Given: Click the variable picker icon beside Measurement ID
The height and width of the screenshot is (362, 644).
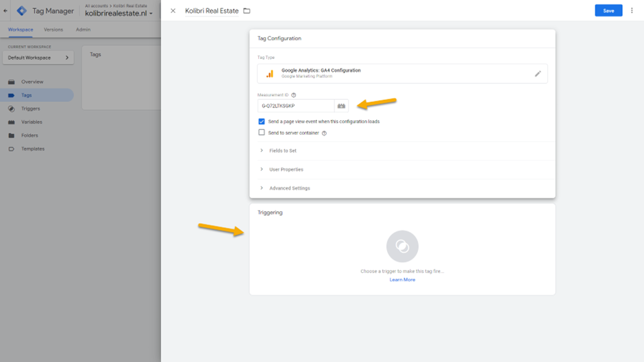Looking at the screenshot, I should click(341, 106).
